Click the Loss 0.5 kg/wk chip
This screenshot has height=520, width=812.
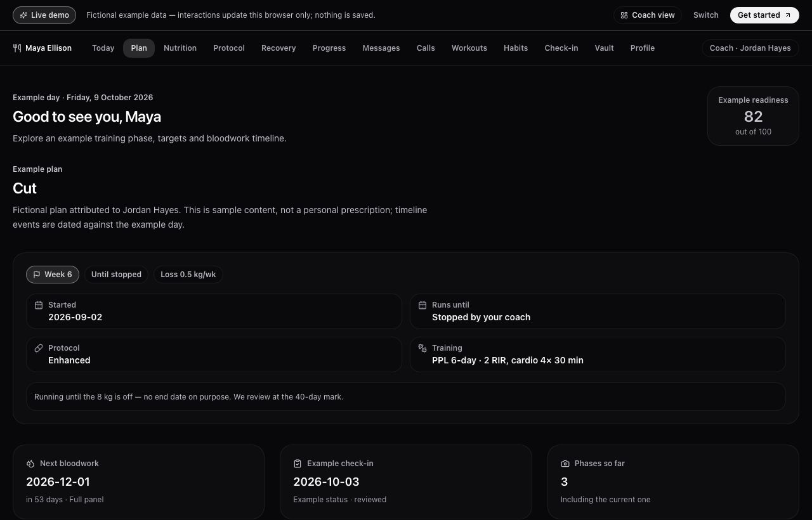[188, 275]
